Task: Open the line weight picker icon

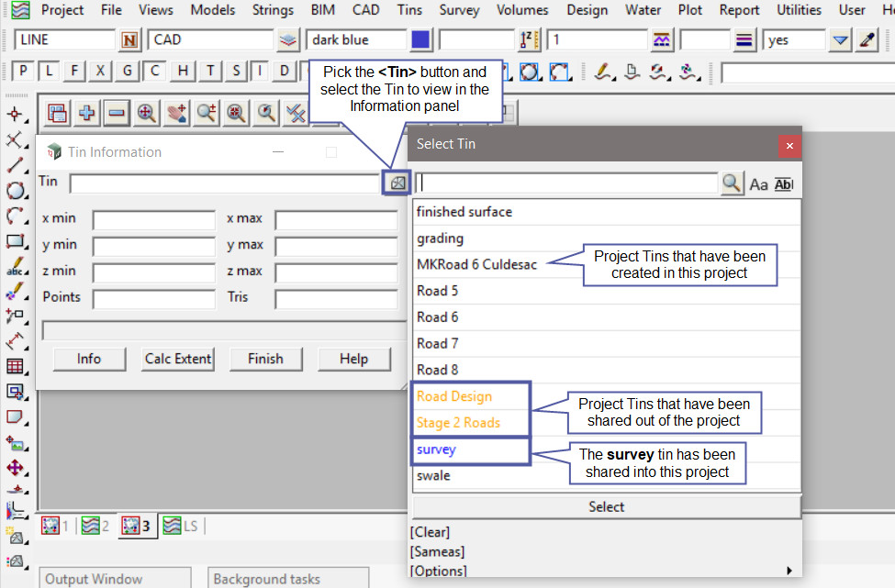Action: pyautogui.click(x=744, y=40)
